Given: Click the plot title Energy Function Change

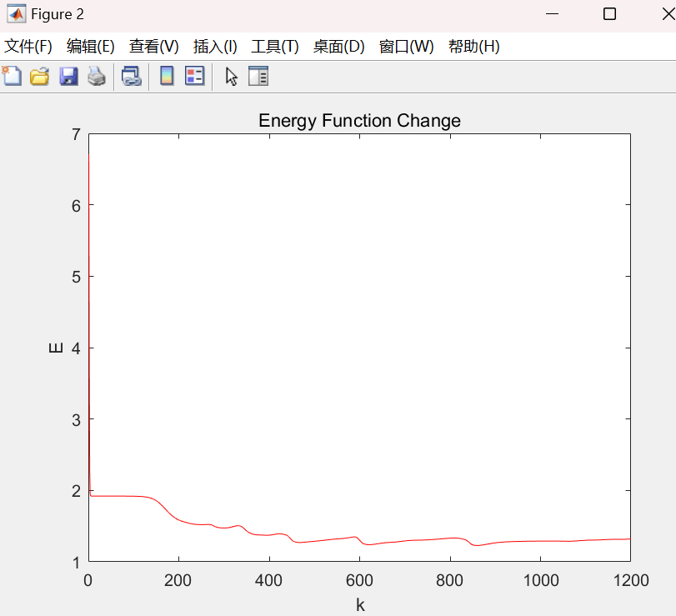Looking at the screenshot, I should point(359,121).
